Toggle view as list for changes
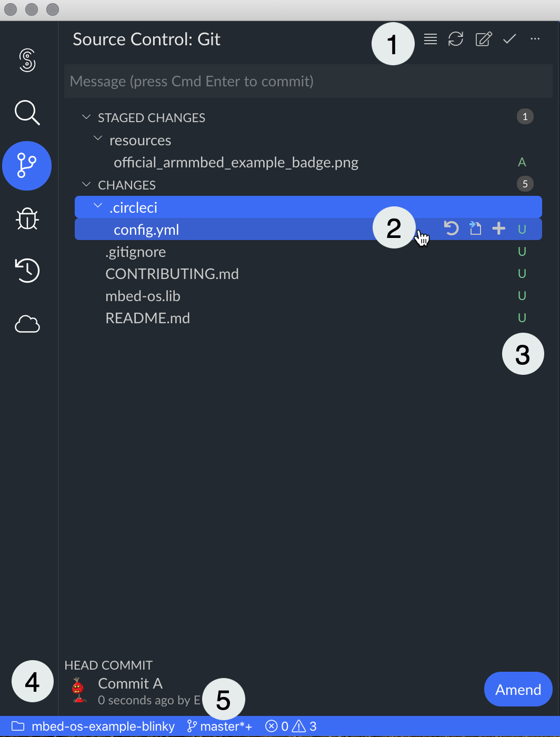Viewport: 560px width, 737px height. coord(430,39)
